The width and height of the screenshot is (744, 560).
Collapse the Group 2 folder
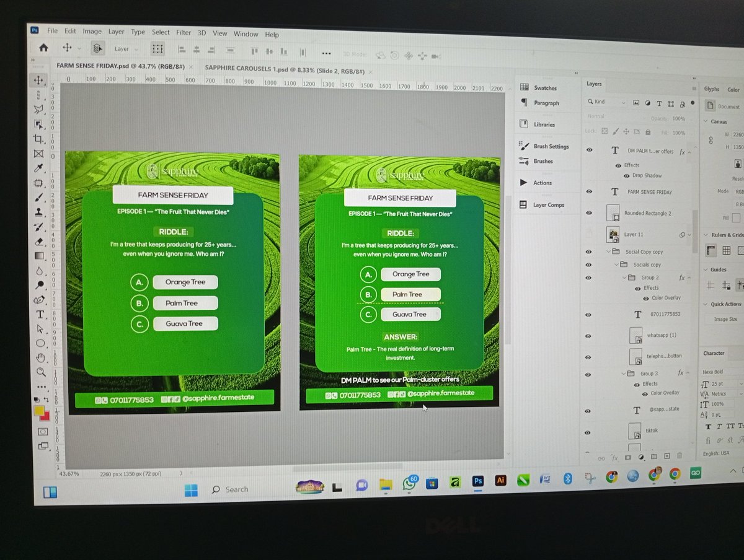click(x=624, y=278)
